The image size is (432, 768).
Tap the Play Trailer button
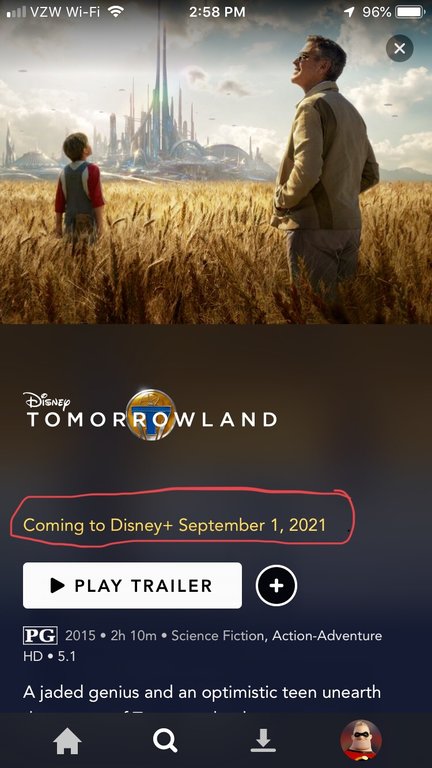[132, 585]
